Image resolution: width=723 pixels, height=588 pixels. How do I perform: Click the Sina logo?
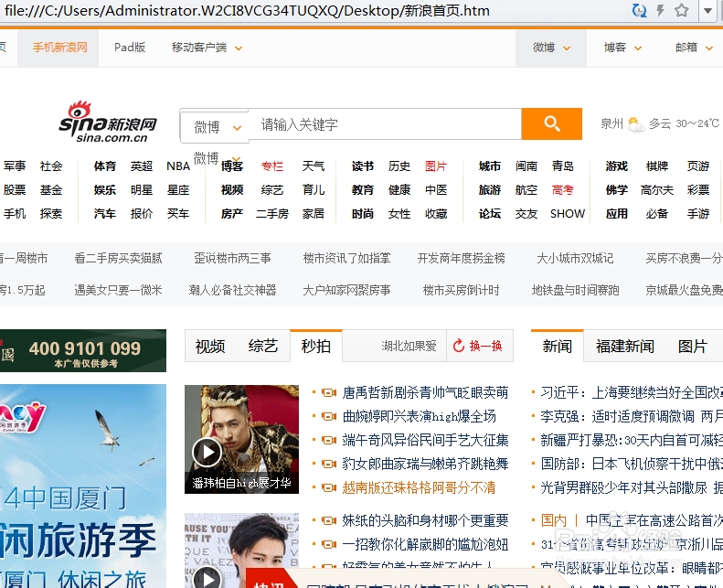(108, 123)
